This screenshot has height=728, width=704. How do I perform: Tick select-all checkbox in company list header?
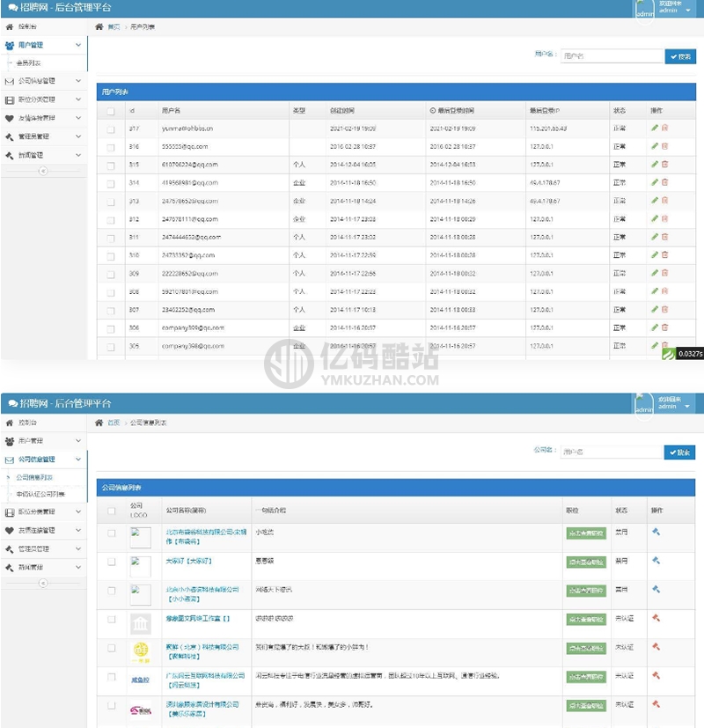pyautogui.click(x=112, y=511)
